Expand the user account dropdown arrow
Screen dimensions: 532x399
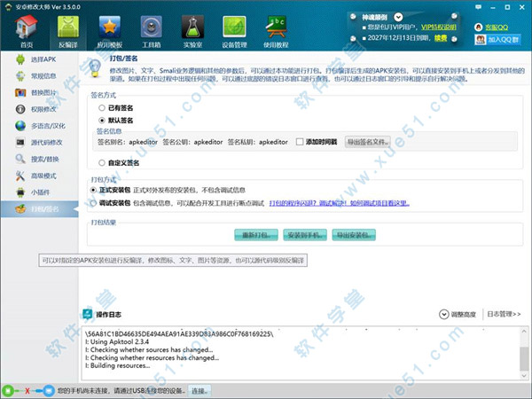398,17
